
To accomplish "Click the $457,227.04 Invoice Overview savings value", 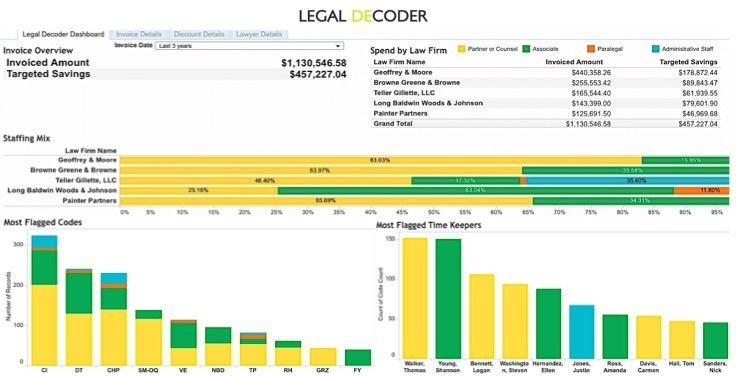I will click(x=318, y=74).
